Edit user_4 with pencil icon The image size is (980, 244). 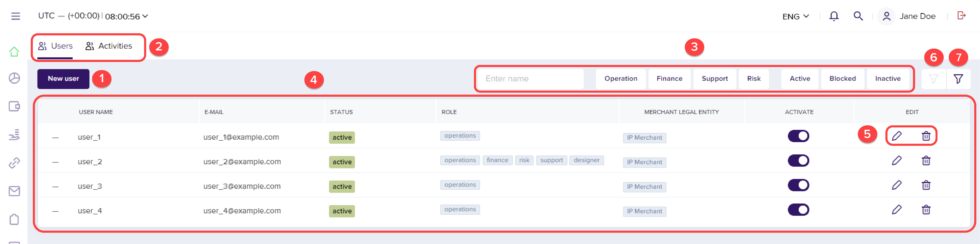tap(897, 209)
